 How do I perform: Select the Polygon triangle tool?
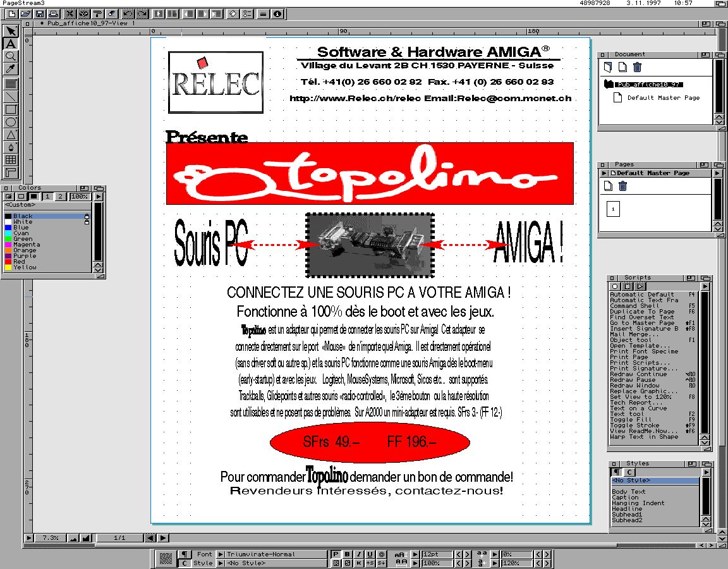pos(11,135)
